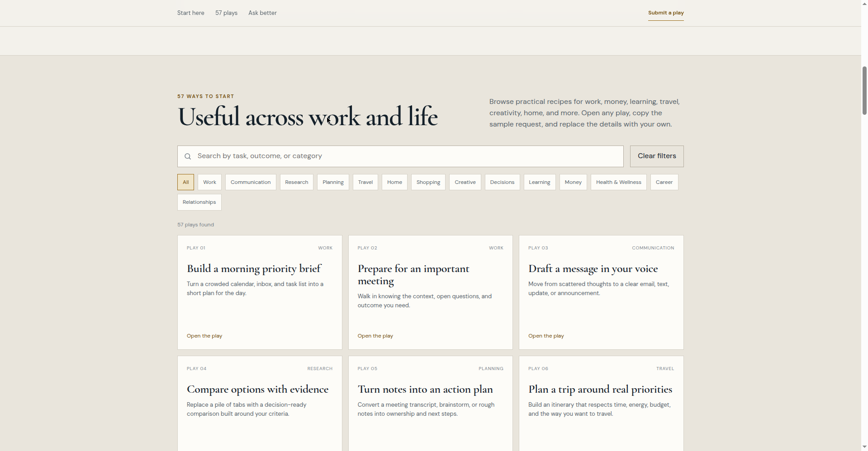Select the Research filter chip
Screen dimensions: 868x451
point(297,182)
